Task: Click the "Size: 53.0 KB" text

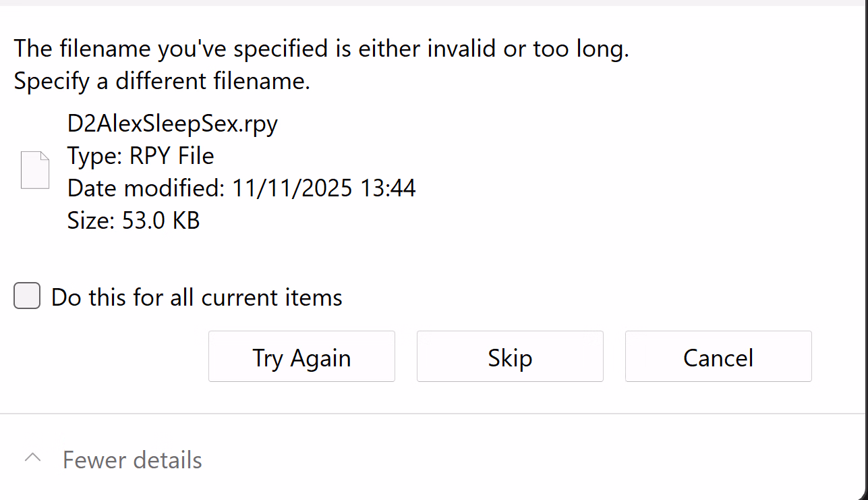Action: coord(134,221)
